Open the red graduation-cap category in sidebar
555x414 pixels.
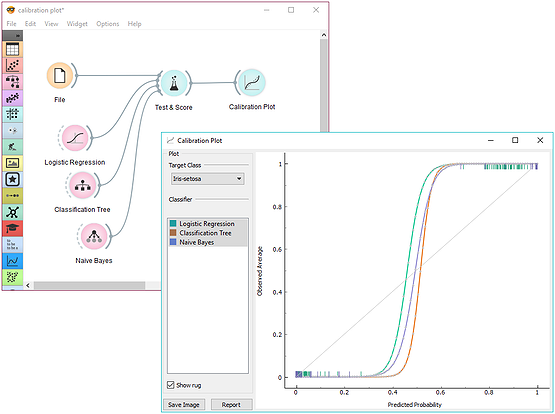[x=13, y=228]
